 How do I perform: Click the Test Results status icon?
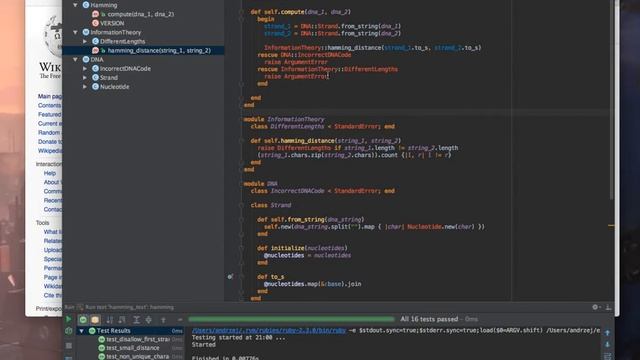point(92,331)
